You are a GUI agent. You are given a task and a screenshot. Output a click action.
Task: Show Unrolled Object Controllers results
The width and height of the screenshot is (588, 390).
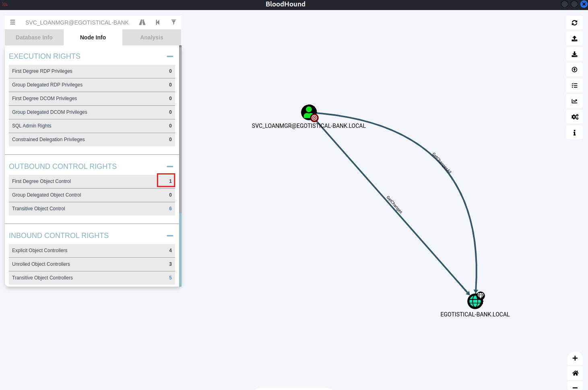point(92,264)
